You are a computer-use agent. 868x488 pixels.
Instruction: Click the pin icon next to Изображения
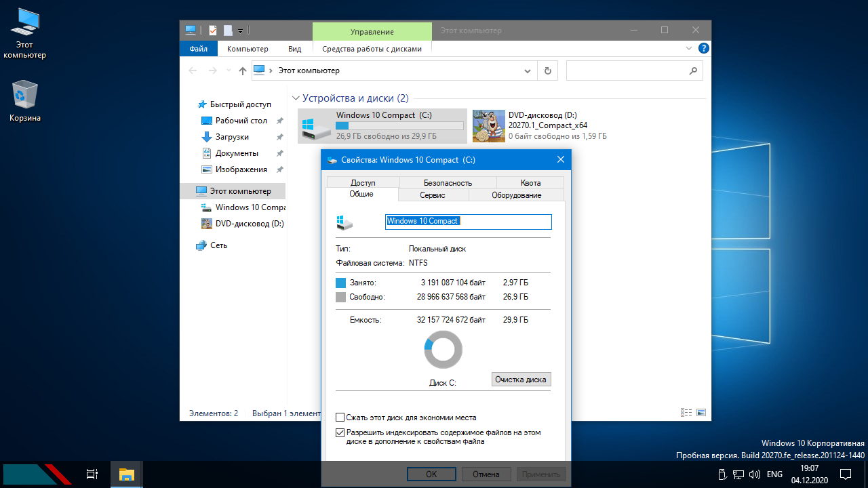pos(279,169)
